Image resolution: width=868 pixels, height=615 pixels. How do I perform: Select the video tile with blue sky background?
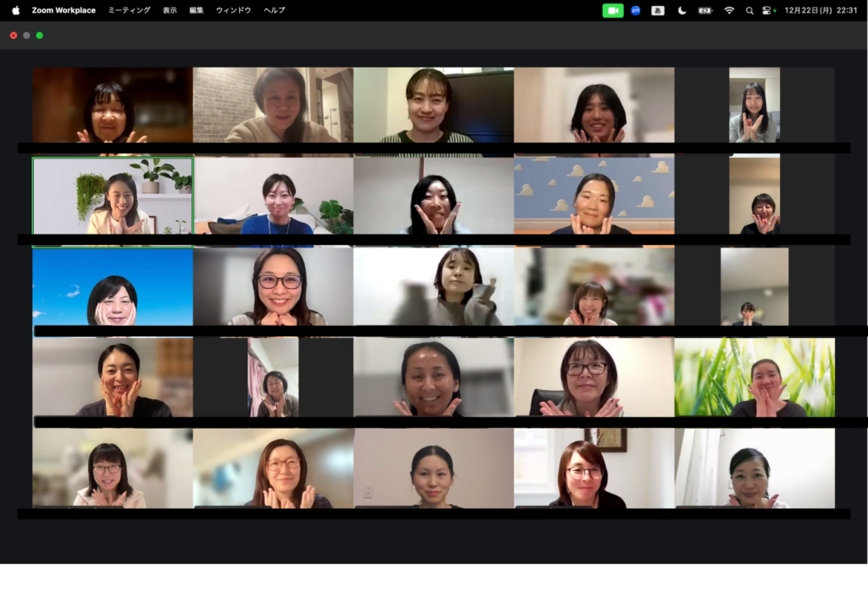coord(113,286)
